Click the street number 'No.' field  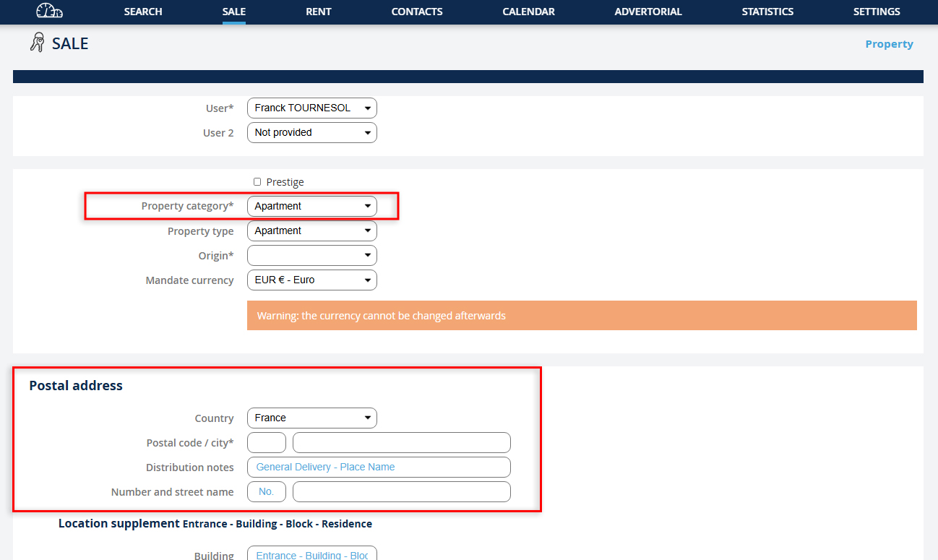point(267,492)
